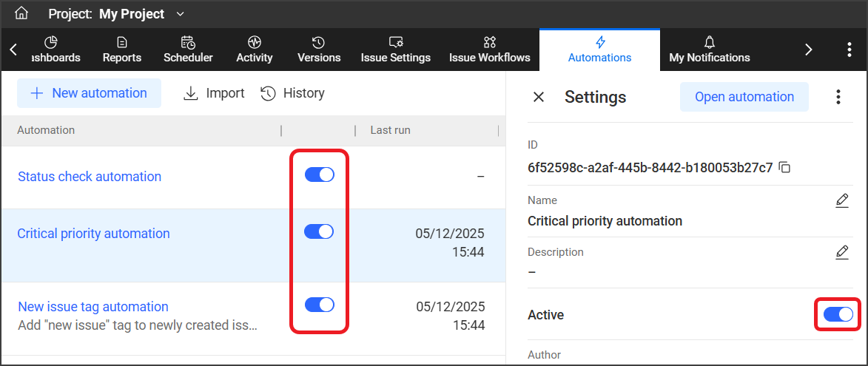868x366 pixels.
Task: Open the top navigation kebab menu
Action: click(849, 50)
